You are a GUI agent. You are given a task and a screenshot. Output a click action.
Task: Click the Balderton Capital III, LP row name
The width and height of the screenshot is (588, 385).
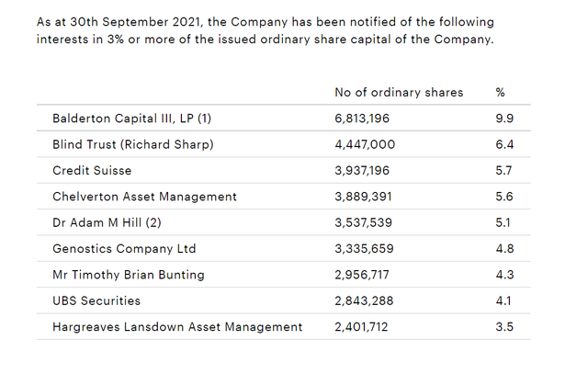(131, 119)
